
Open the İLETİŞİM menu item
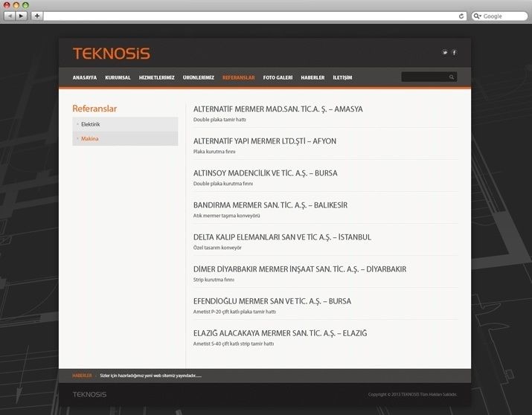coord(342,77)
